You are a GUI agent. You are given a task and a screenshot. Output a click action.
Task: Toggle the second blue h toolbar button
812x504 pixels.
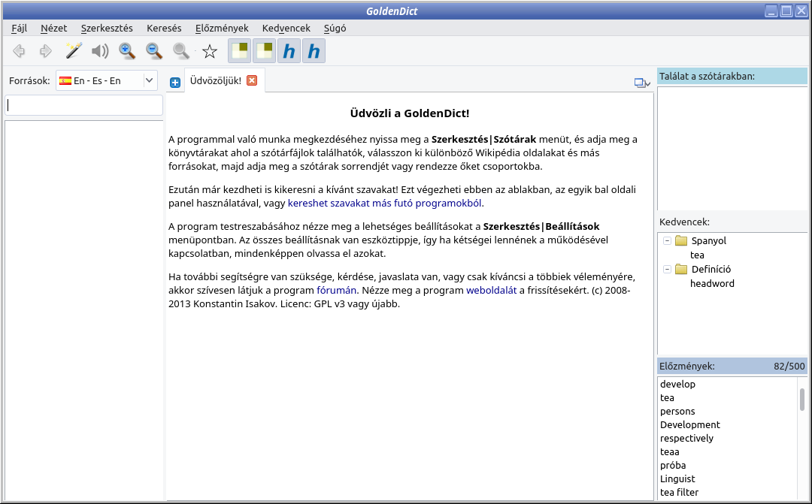314,51
